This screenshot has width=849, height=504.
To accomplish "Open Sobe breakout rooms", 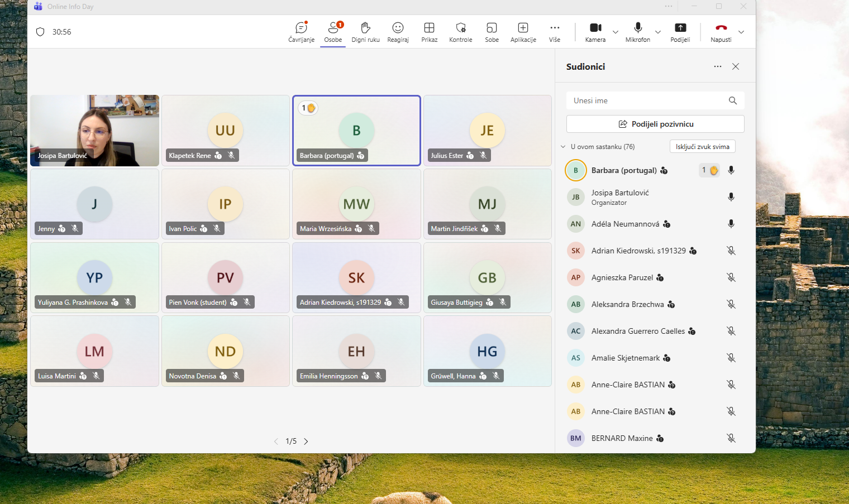I will pyautogui.click(x=492, y=32).
